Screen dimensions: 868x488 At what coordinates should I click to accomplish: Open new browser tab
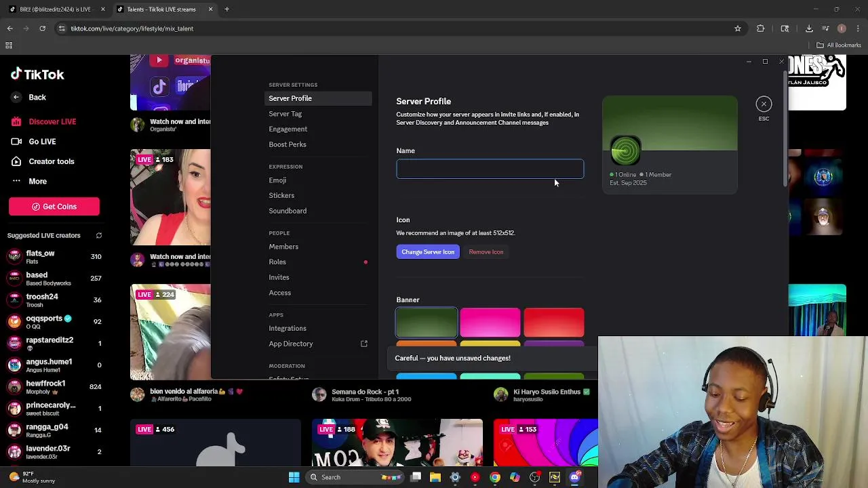tap(226, 9)
